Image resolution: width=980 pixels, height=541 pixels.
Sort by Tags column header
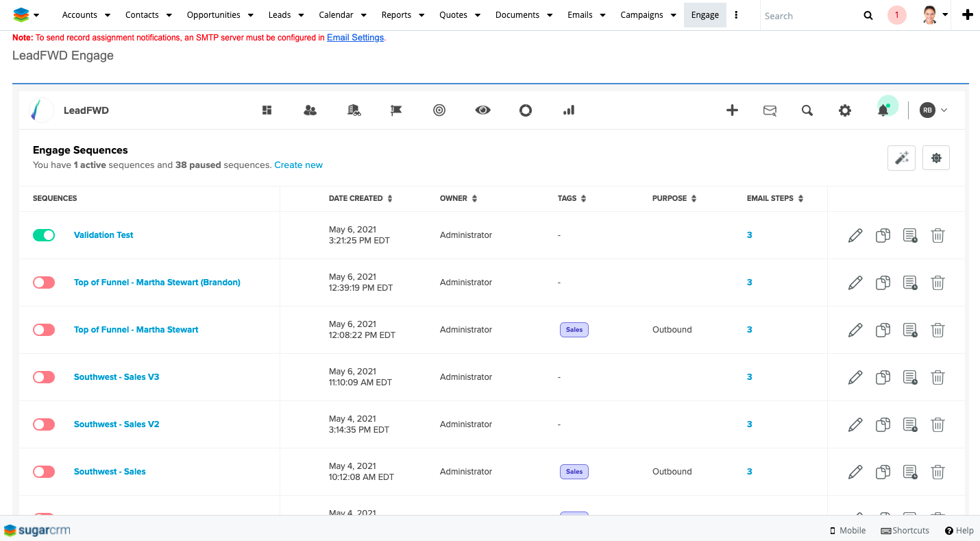572,198
